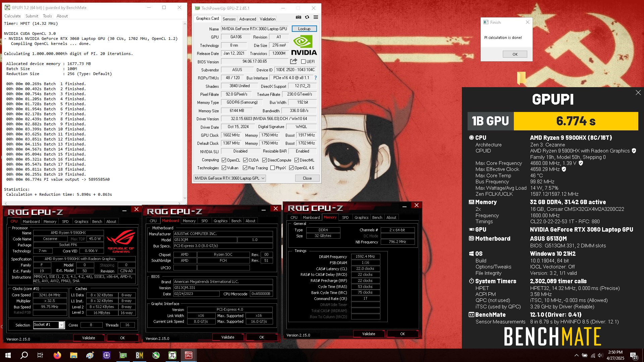Click the GPUPI output vertical scrollbar
644x362 pixels.
pos(185,111)
